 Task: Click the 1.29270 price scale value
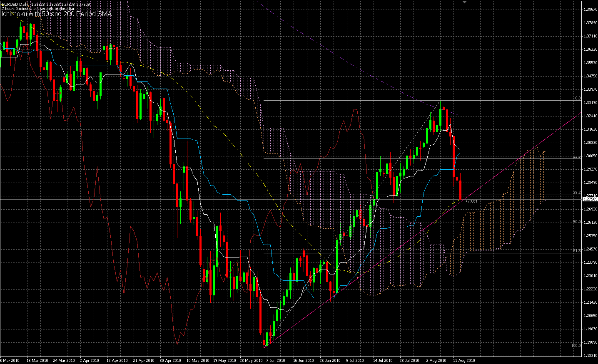(x=591, y=169)
